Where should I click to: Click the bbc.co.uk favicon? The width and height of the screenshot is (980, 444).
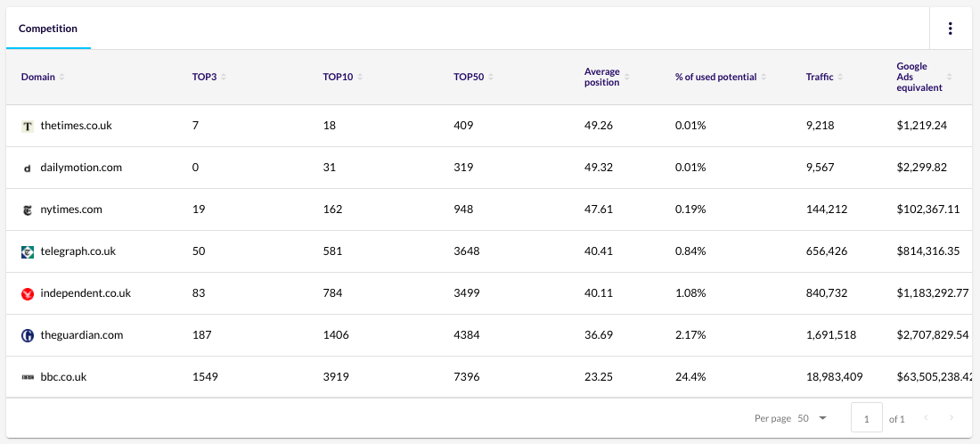[27, 378]
